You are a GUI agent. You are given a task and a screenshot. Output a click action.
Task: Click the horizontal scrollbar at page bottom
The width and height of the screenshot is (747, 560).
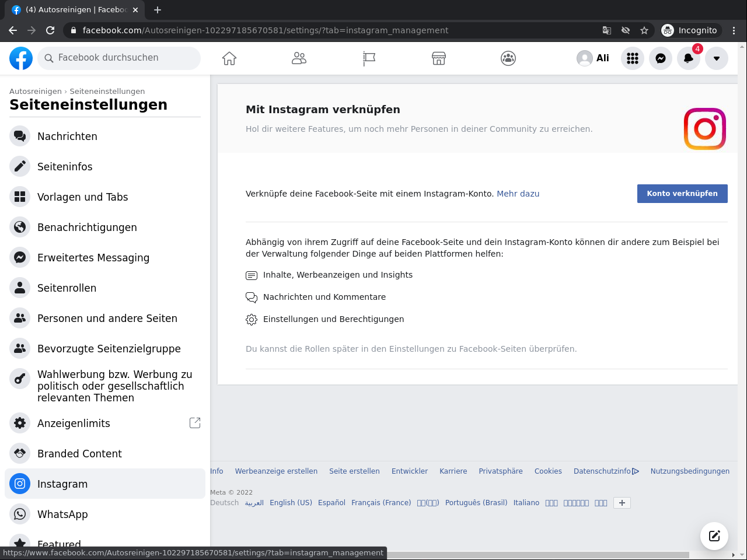click(x=537, y=555)
